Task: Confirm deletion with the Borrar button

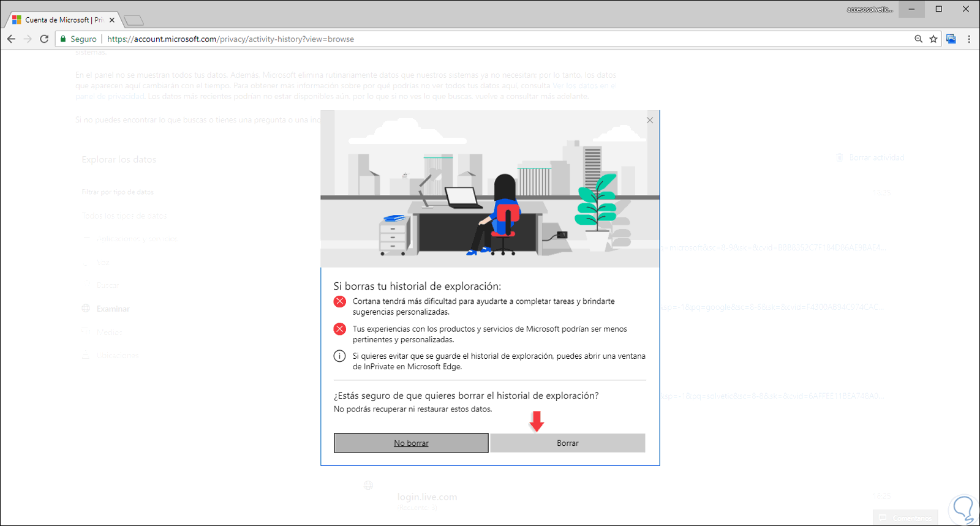Action: click(568, 443)
